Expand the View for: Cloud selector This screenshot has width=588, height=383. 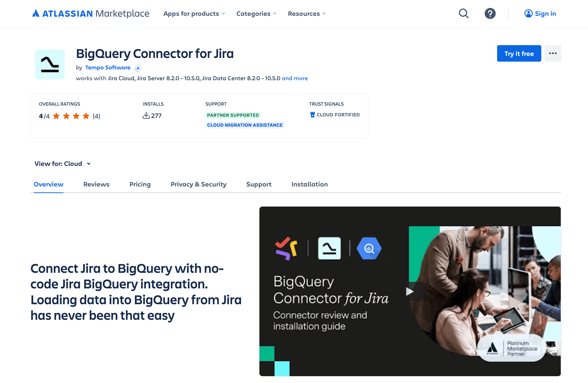coord(63,163)
